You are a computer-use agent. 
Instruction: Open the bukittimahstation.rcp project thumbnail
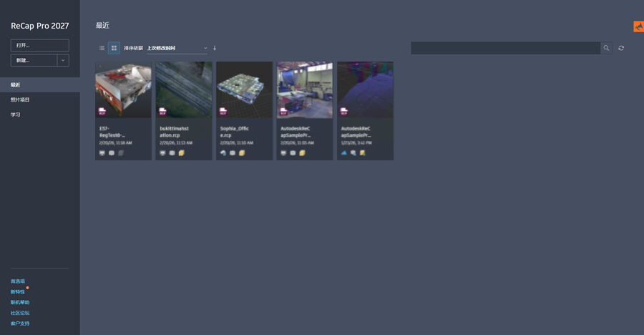pos(184,90)
